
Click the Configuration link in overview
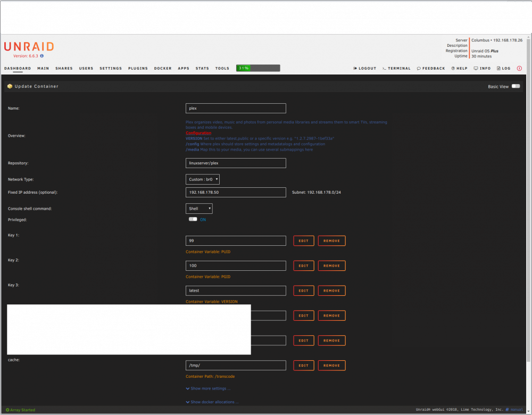pos(198,133)
